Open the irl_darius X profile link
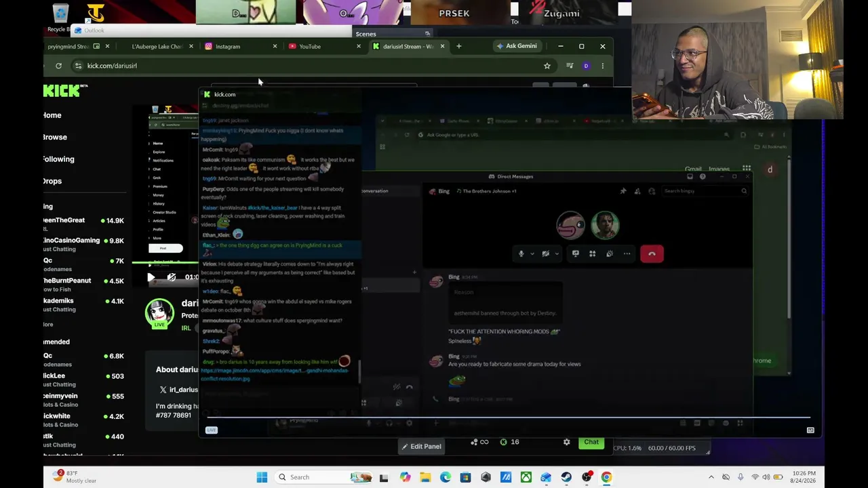This screenshot has width=868, height=488. 178,390
